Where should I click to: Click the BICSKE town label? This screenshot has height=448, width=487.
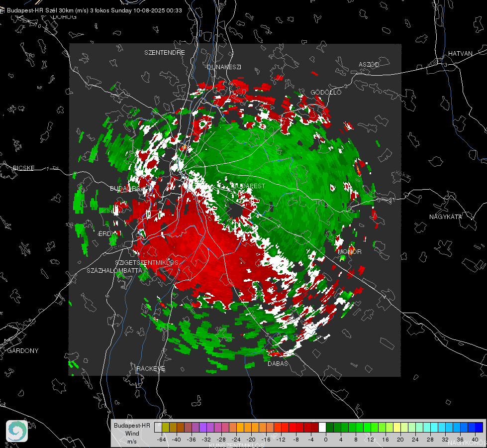(23, 168)
